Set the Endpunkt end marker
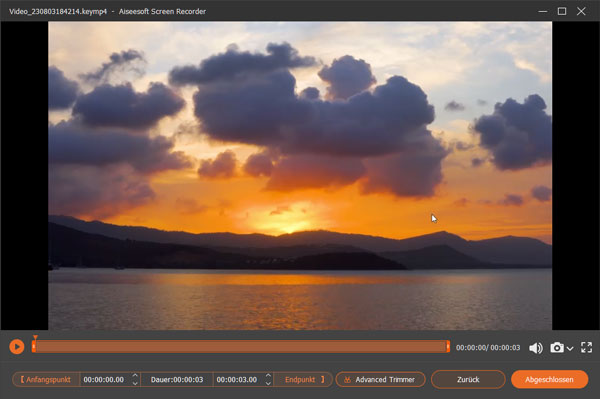Image resolution: width=600 pixels, height=399 pixels. tap(305, 379)
